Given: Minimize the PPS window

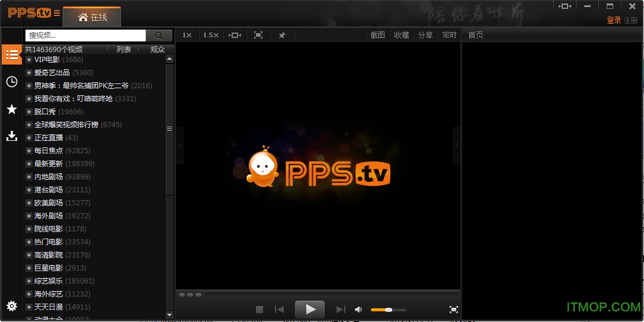Looking at the screenshot, I should coord(588,6).
